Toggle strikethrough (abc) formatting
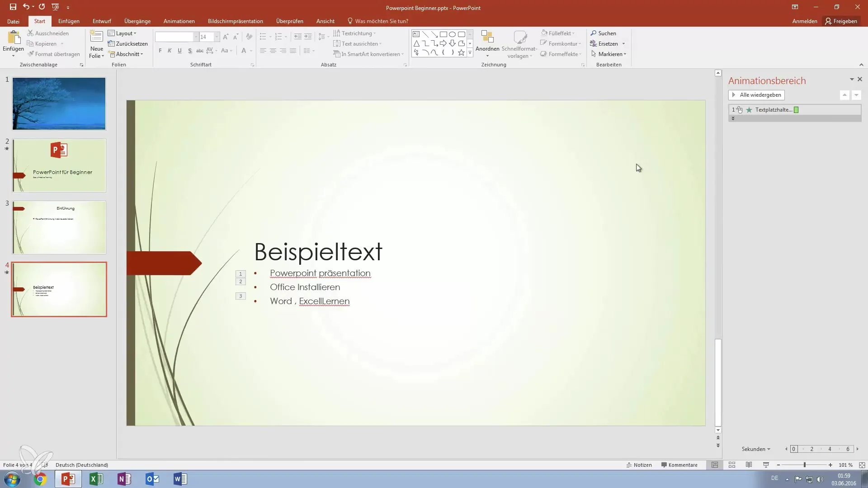This screenshot has height=488, width=868. coord(199,51)
